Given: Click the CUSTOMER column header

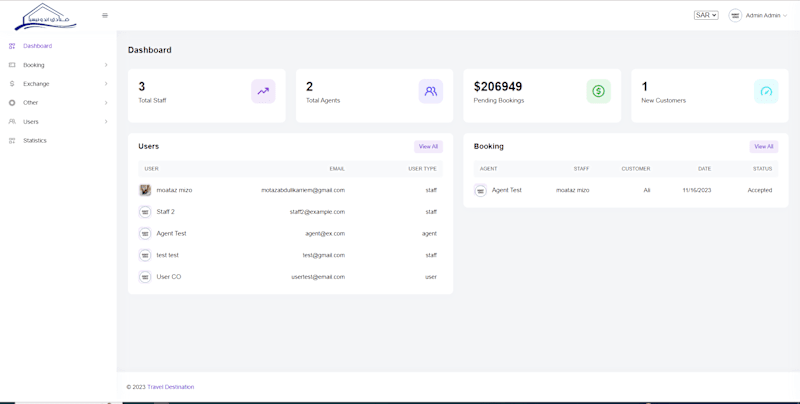Looking at the screenshot, I should [636, 169].
